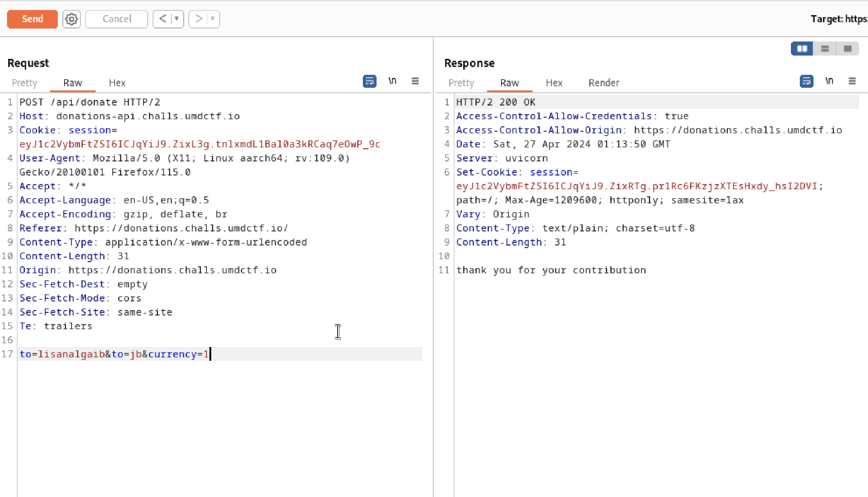Image resolution: width=868 pixels, height=497 pixels.
Task: Toggle word wrap icon in Request panel
Action: click(x=370, y=81)
